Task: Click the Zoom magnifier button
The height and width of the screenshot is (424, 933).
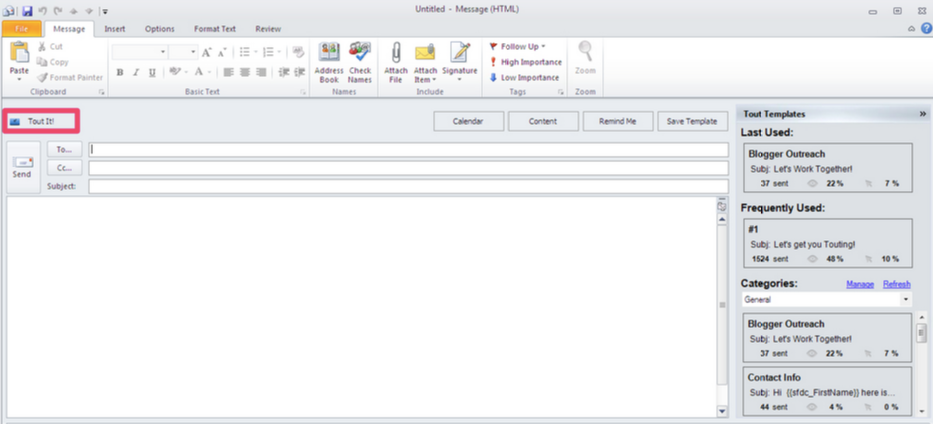Action: point(585,58)
